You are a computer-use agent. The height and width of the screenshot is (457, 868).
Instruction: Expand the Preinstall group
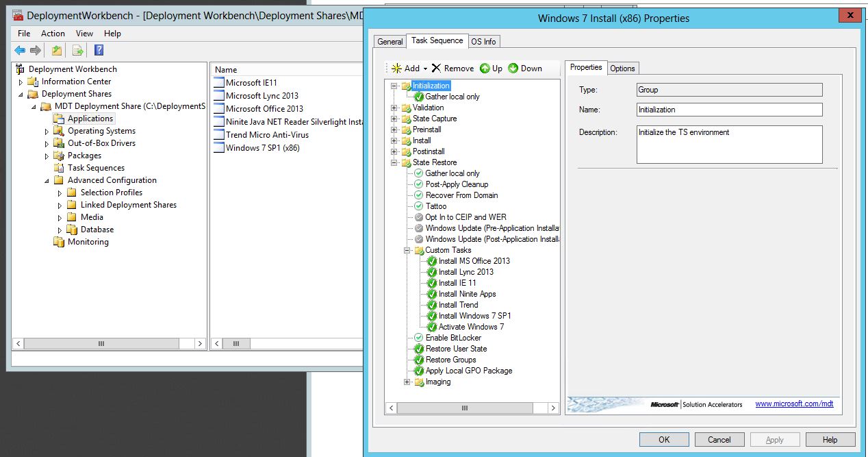click(394, 129)
